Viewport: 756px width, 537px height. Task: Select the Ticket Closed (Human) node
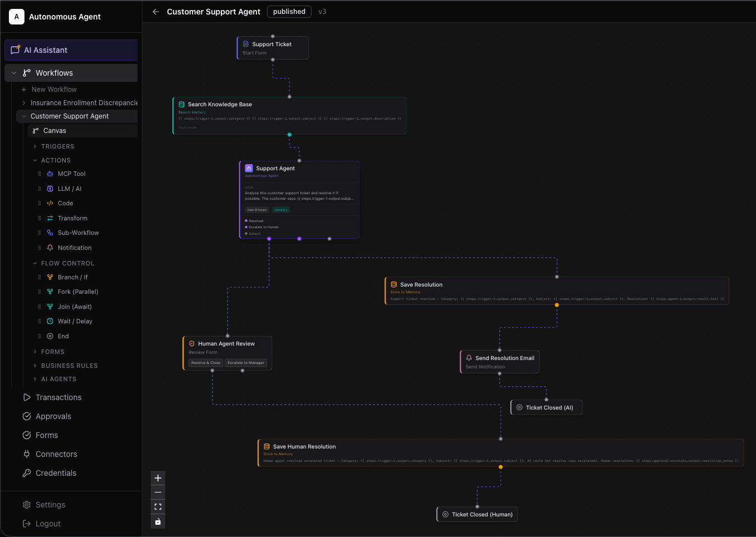pyautogui.click(x=477, y=514)
